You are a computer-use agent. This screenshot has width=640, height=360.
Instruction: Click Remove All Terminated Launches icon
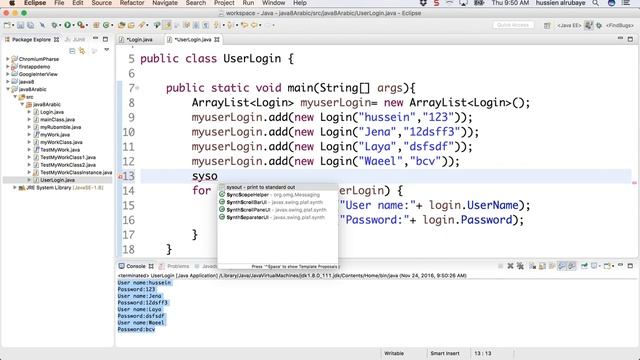520,266
